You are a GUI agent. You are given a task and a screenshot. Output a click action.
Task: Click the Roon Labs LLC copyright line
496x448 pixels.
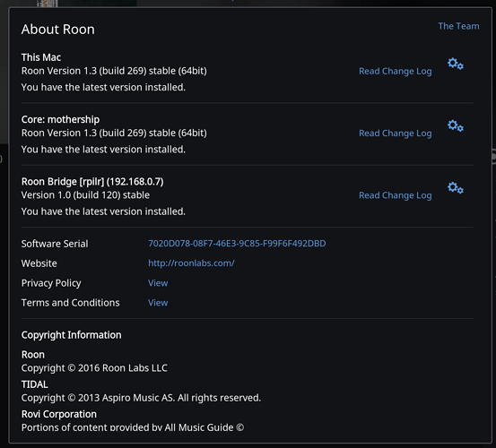pyautogui.click(x=94, y=368)
